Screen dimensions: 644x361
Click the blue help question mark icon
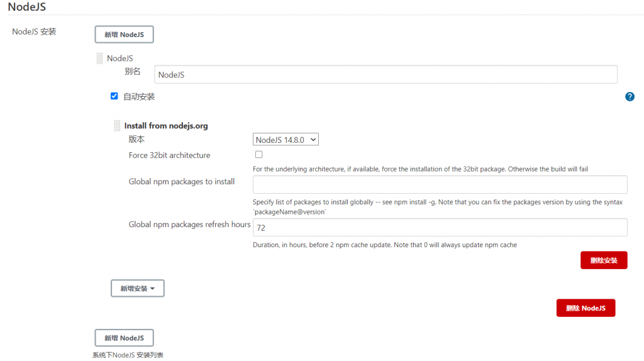(x=630, y=97)
